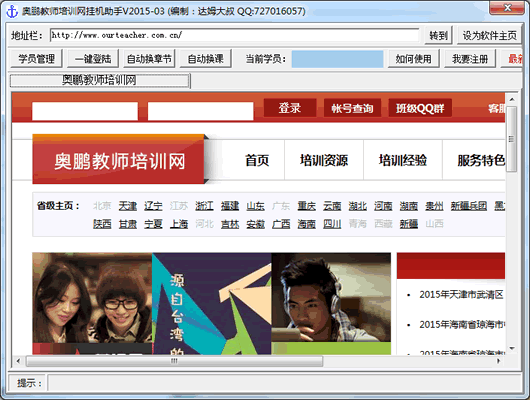Toggle 自动换章节 auto chapter switching
Viewport: 530px width, 400px height.
pyautogui.click(x=149, y=58)
